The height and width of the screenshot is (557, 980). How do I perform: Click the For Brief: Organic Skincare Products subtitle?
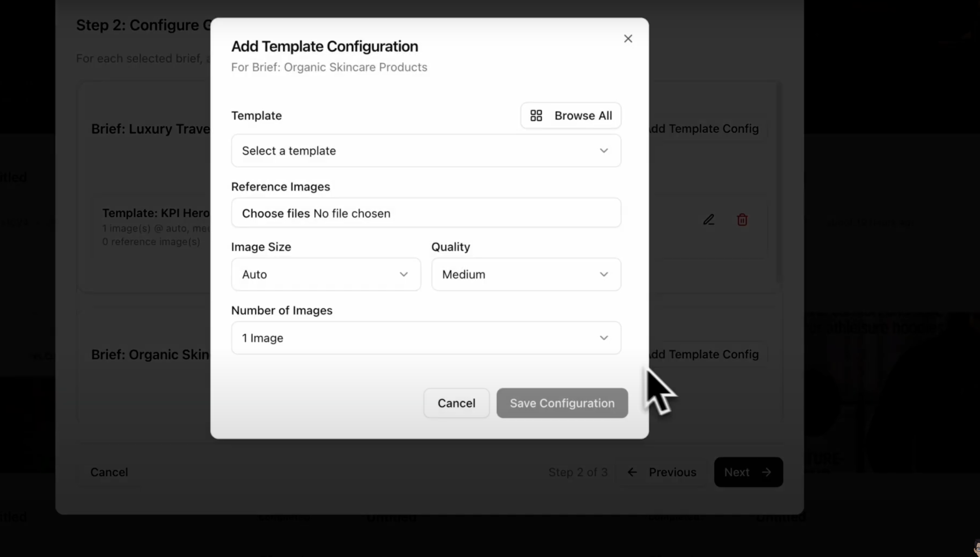329,67
